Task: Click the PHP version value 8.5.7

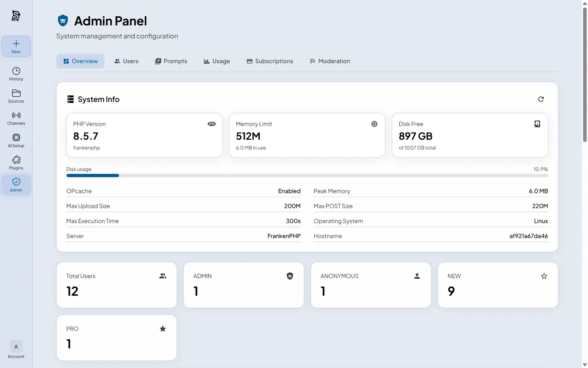Action: point(86,136)
